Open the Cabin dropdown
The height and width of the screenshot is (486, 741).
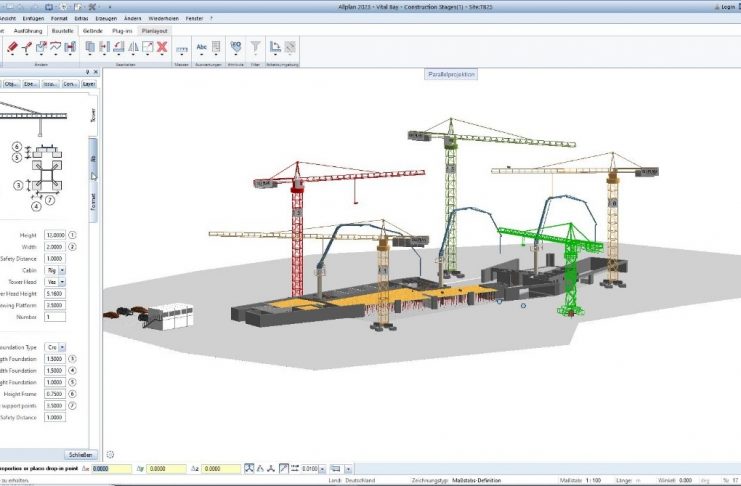[x=62, y=270]
